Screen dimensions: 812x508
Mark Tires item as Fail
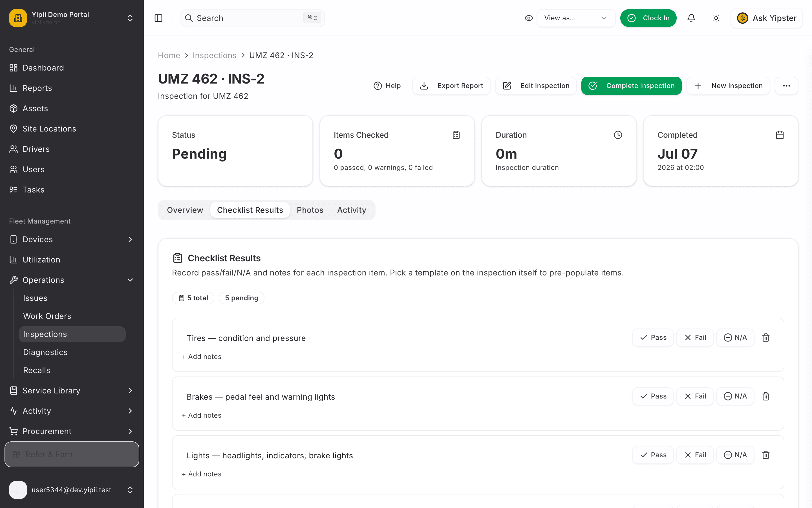point(695,338)
